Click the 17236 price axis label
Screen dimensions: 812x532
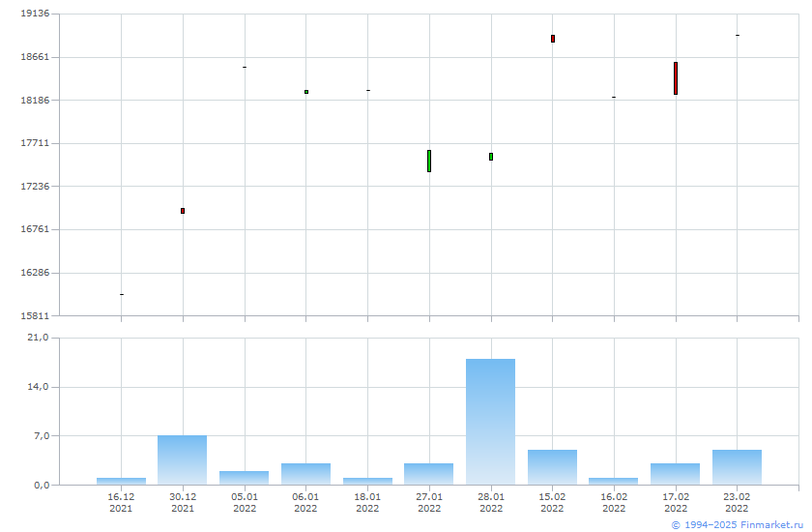35,186
